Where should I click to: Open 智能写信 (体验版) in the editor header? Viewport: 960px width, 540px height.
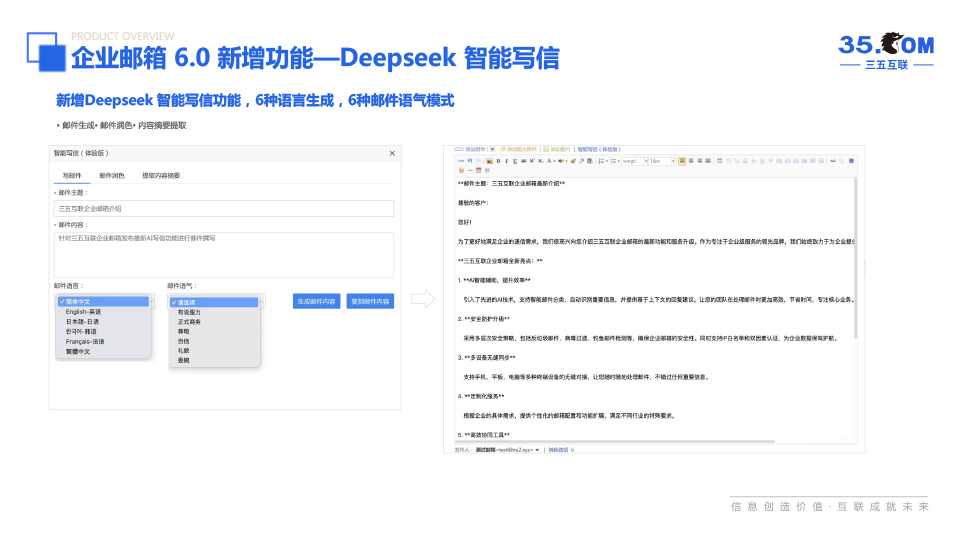598,149
